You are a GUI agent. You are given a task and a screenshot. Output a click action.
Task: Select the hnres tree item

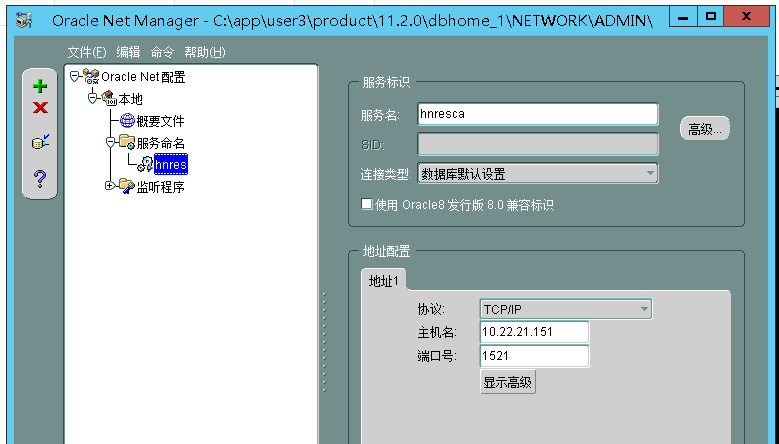171,164
